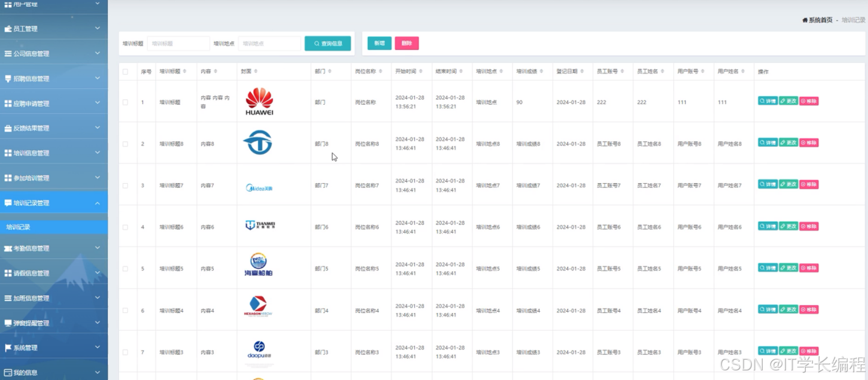
Task: Expand the 员工管理 sidebar chevron
Action: tap(98, 28)
